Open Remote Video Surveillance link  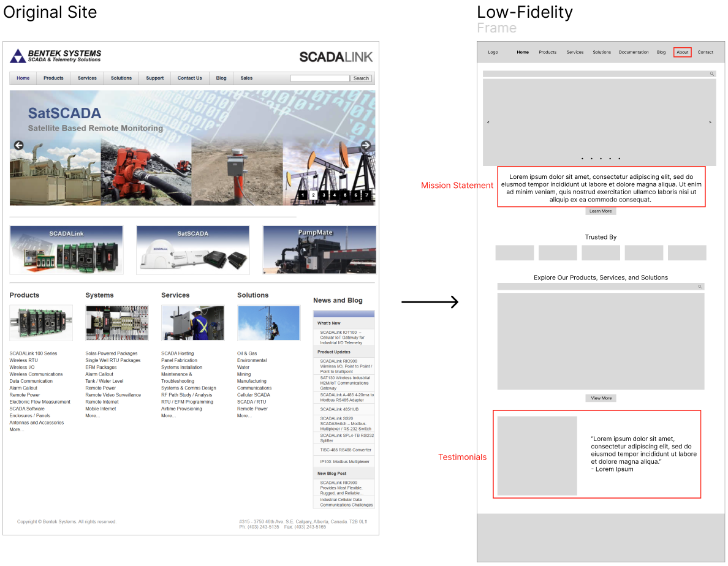[113, 395]
